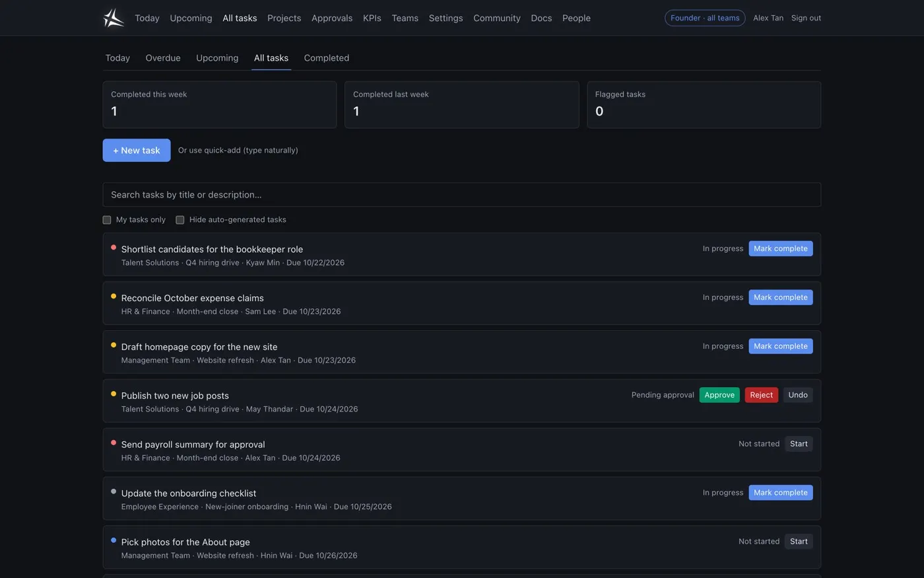This screenshot has width=924, height=578.
Task: Click the Founder · all teams badge
Action: pos(705,18)
